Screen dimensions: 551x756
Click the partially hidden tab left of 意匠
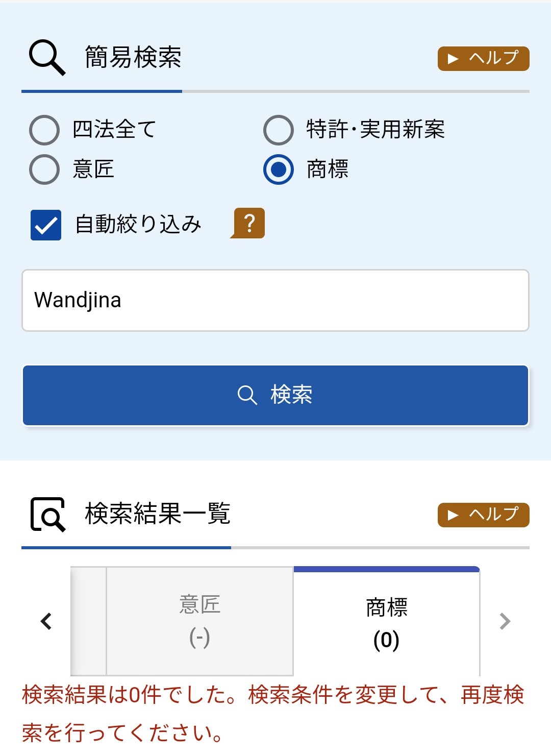(x=88, y=621)
